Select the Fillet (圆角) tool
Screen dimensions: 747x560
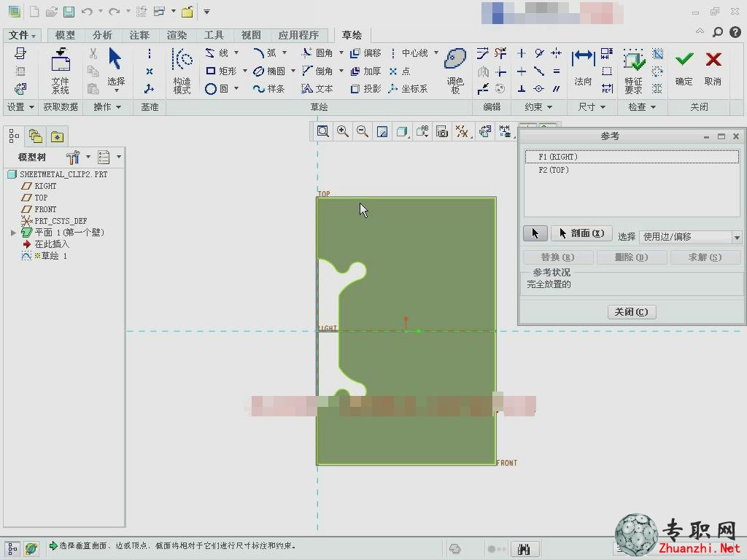point(317,52)
